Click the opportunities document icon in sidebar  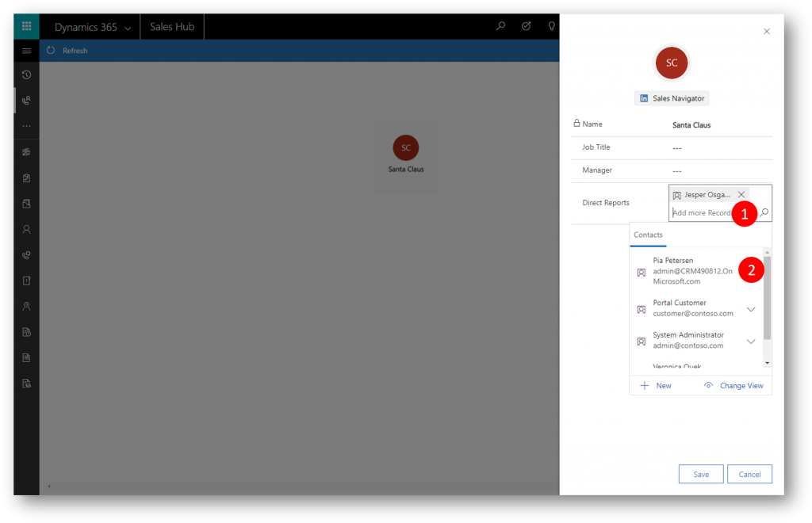pyautogui.click(x=26, y=281)
